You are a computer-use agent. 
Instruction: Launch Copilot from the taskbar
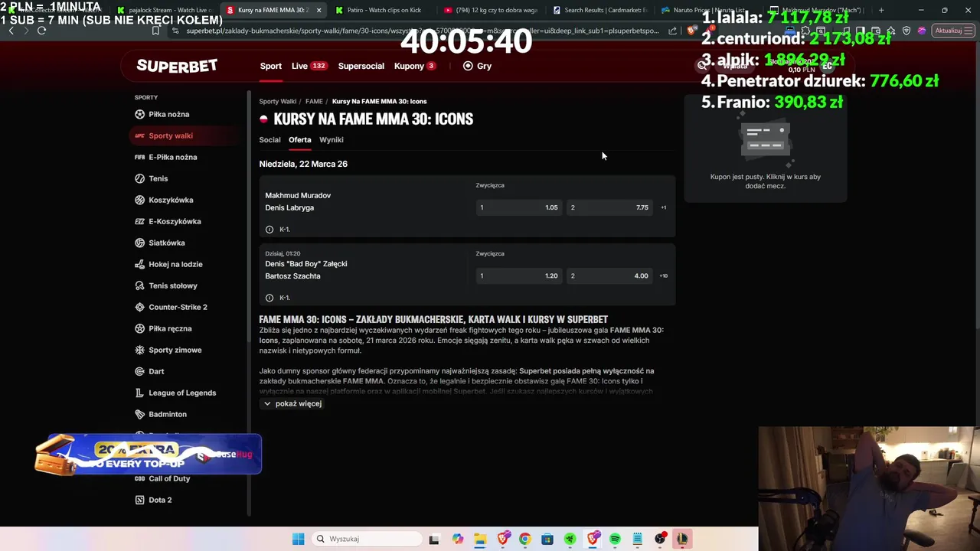click(457, 539)
